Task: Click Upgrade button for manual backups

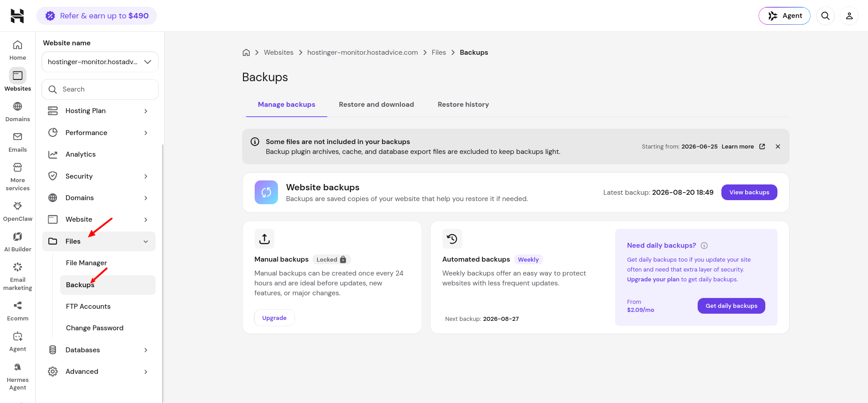Action: 274,318
